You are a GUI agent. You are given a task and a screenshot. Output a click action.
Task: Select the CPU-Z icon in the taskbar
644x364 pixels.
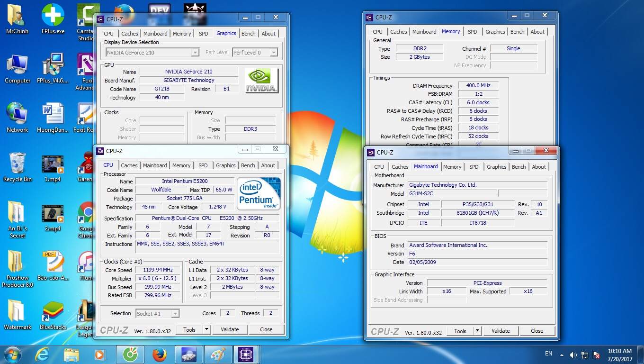[245, 355]
